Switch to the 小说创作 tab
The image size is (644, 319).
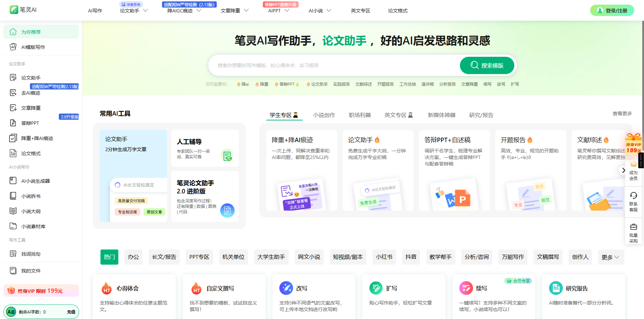click(x=324, y=115)
